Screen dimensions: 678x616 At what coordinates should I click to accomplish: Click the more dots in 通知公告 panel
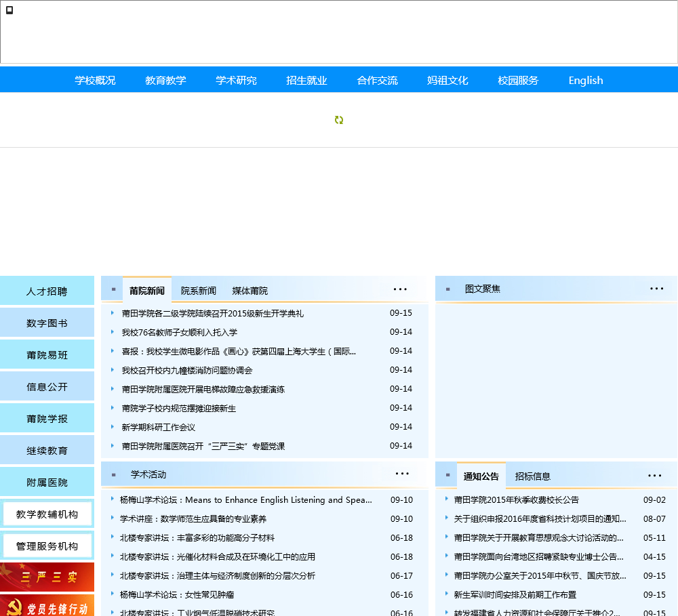654,476
